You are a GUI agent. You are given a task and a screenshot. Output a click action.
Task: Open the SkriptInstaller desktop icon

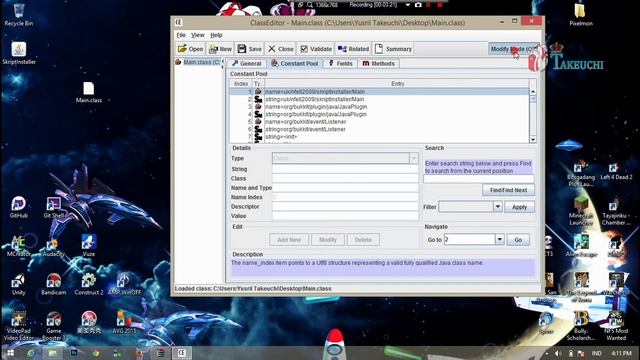(x=19, y=53)
